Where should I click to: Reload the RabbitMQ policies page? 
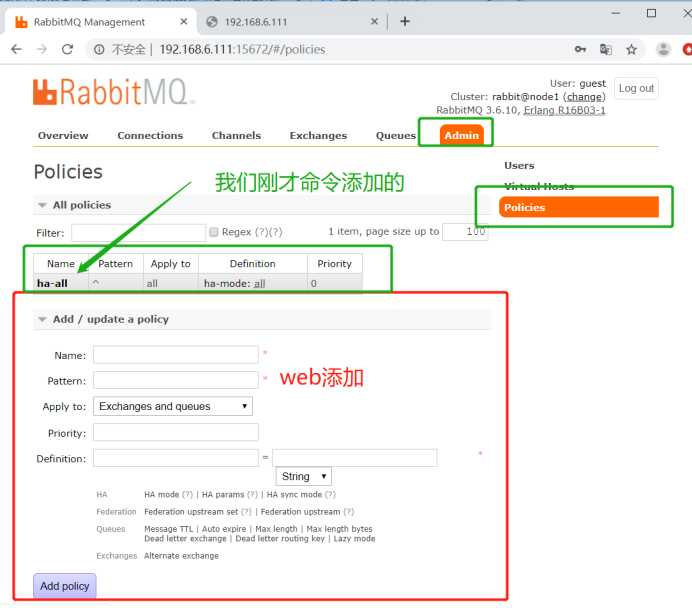(67, 49)
